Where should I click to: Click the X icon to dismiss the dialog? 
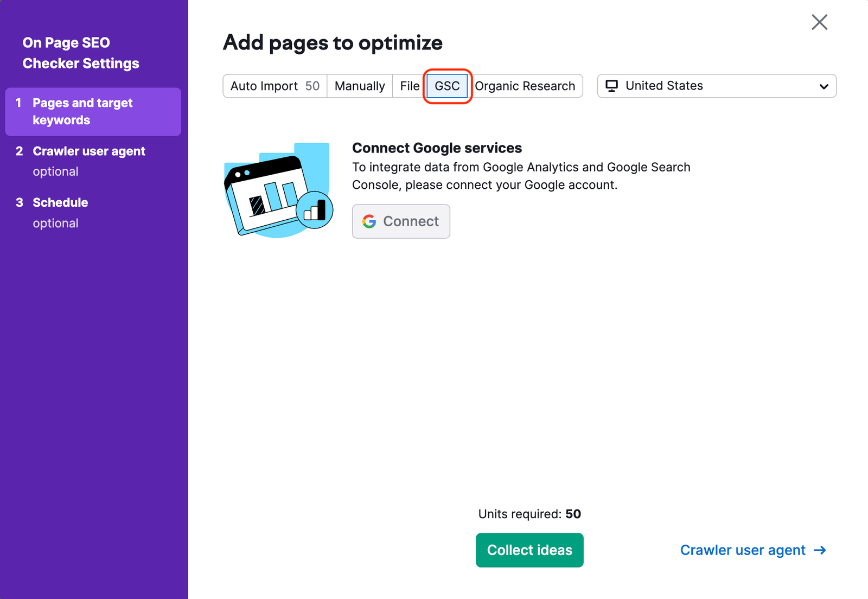point(819,22)
